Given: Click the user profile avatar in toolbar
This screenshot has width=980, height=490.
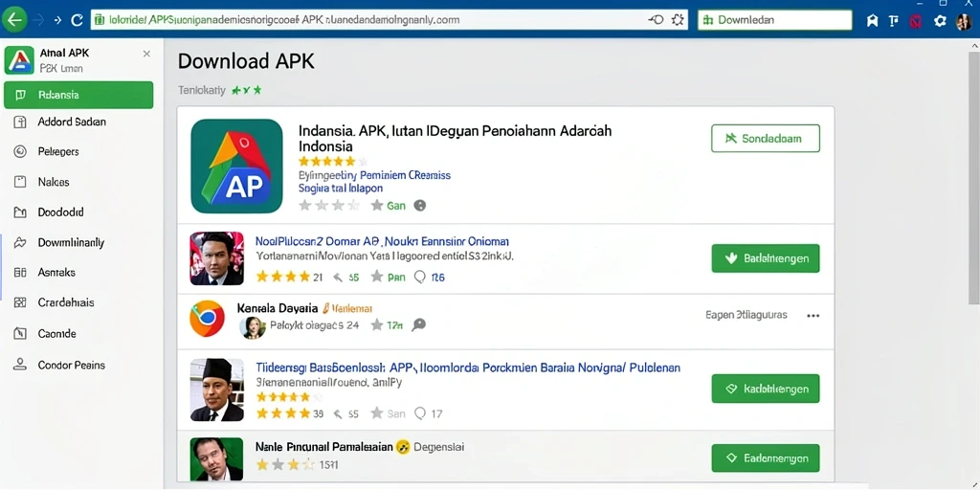Looking at the screenshot, I should coord(964,21).
